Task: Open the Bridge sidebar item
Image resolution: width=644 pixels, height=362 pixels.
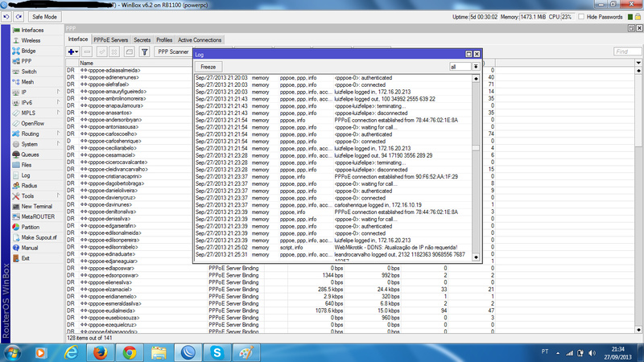Action: click(28, 51)
